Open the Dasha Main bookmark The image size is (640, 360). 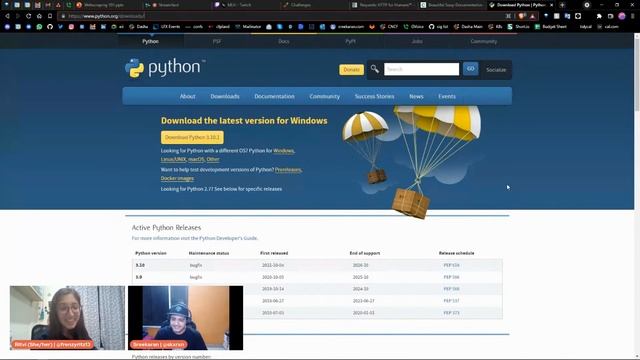point(468,27)
